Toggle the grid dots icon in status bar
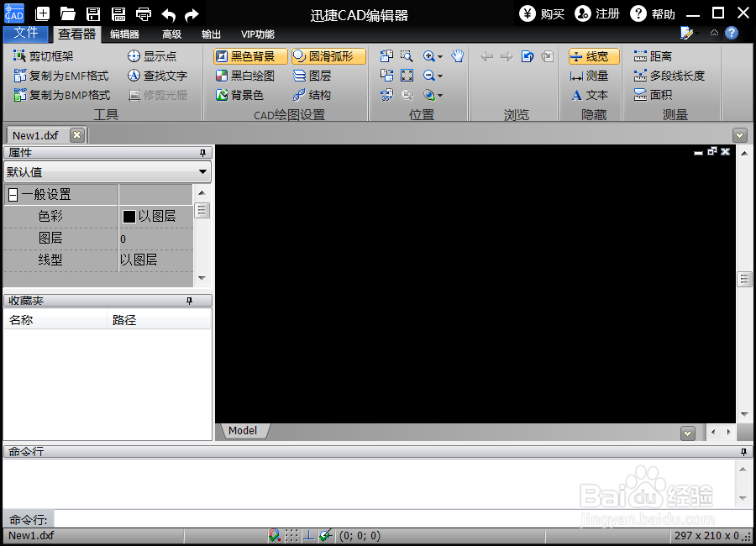The height and width of the screenshot is (546, 756). point(291,535)
